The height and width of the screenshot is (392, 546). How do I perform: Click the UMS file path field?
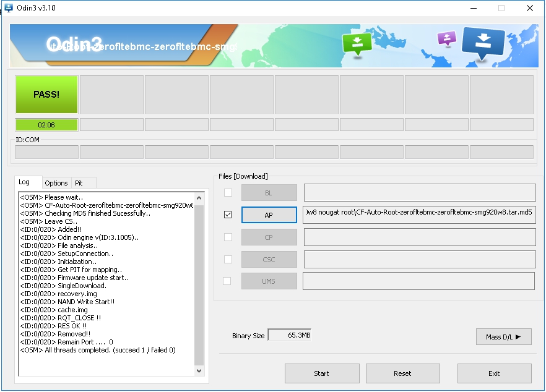point(419,281)
